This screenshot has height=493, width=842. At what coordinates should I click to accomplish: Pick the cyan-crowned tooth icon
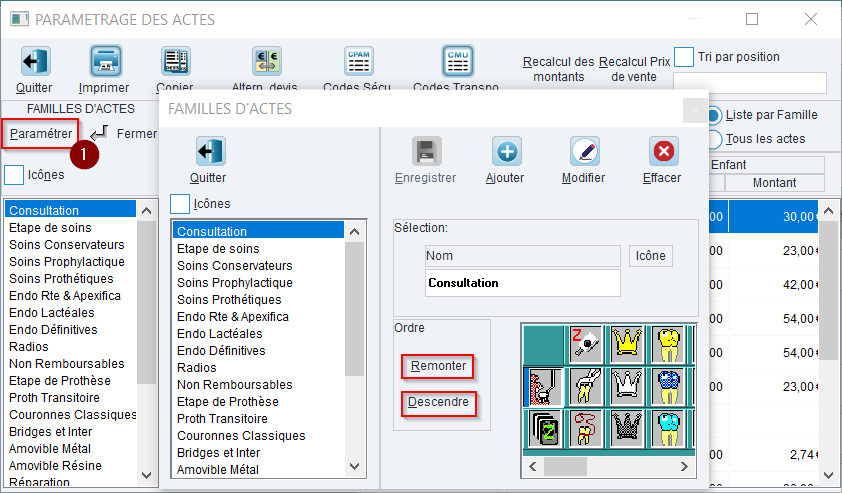[669, 429]
